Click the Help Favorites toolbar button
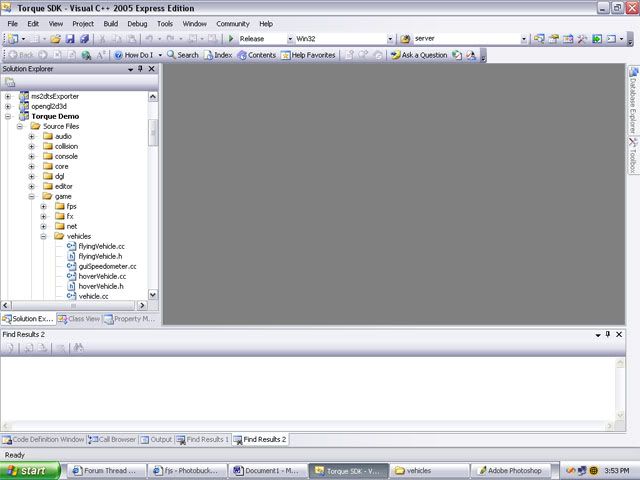The image size is (640, 480). point(308,55)
